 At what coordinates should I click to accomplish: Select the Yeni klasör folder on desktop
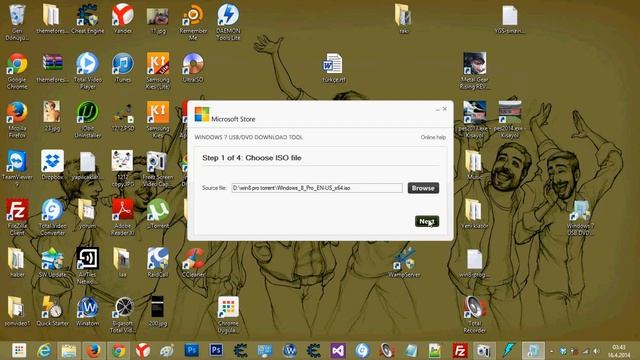[x=474, y=214]
